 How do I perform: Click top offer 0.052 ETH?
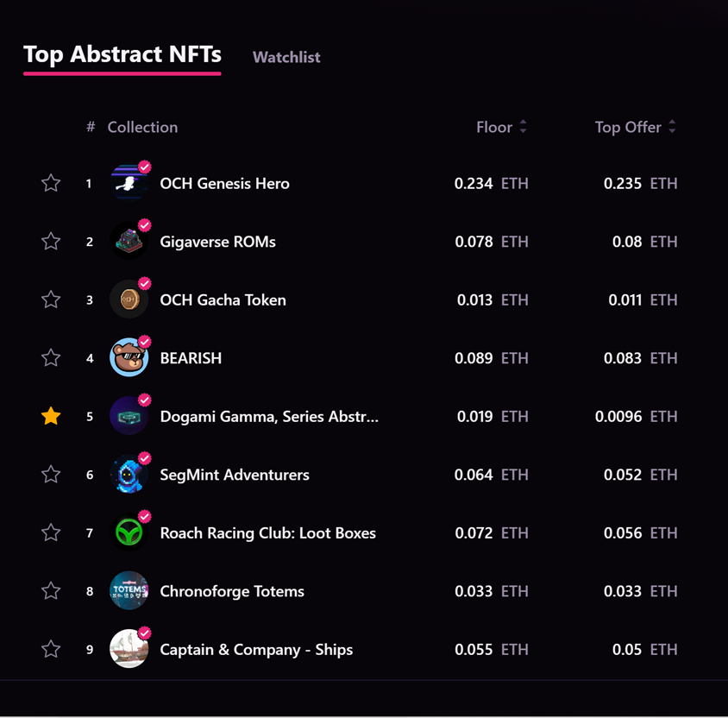640,475
